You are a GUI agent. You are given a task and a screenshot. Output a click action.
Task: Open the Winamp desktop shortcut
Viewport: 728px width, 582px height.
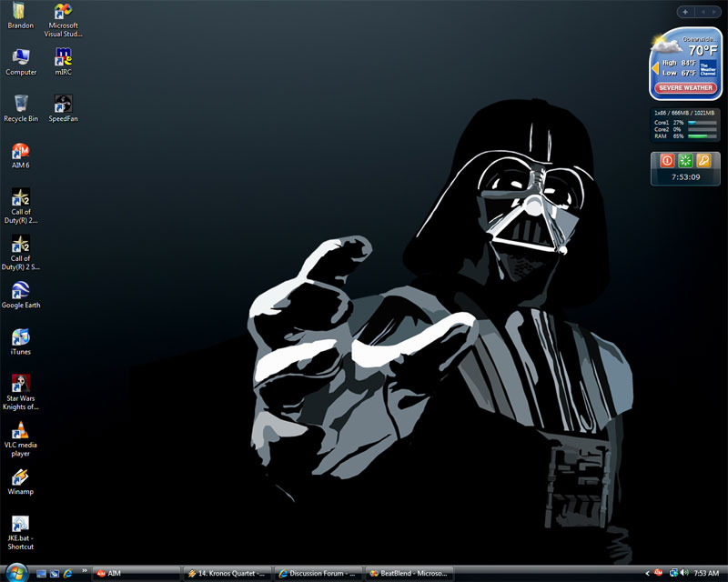[x=20, y=482]
